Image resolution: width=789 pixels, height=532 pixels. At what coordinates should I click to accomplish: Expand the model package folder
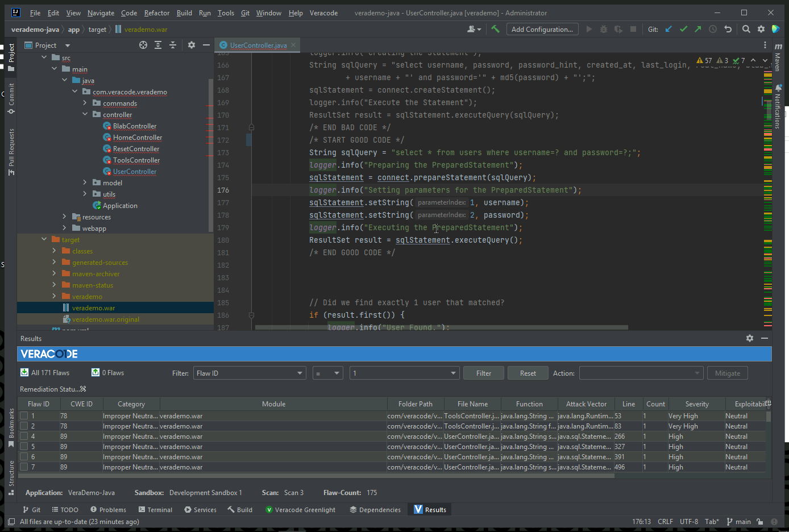85,182
